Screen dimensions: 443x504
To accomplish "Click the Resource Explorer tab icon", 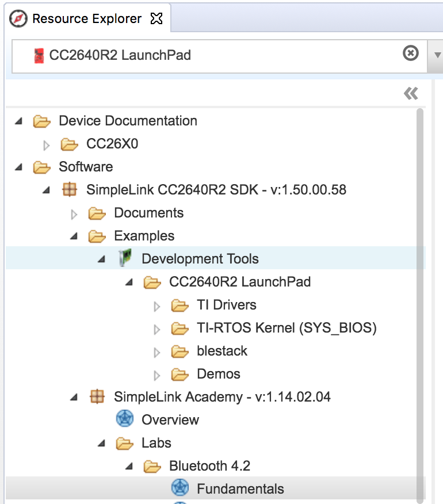I will 19,18.
